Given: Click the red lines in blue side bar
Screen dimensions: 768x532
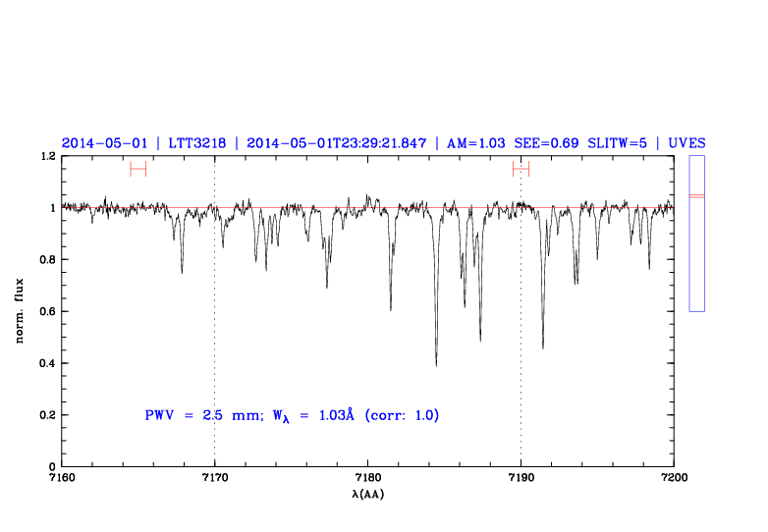Looking at the screenshot, I should pyautogui.click(x=696, y=196).
